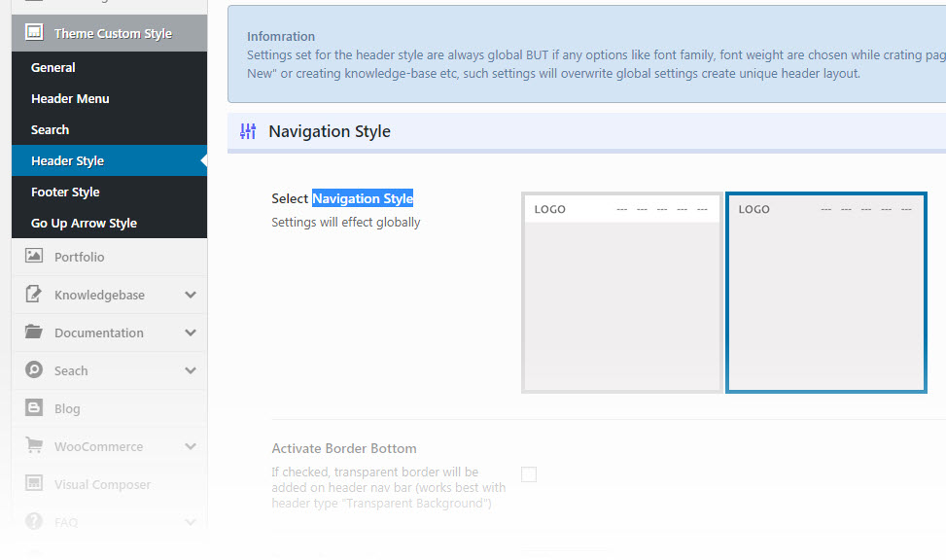
Task: Expand the Documentation submenu chevron
Action: [190, 332]
